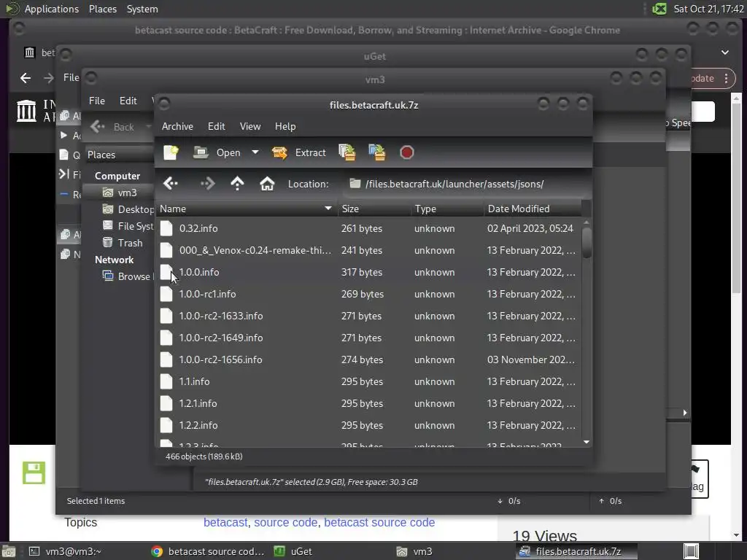Select file 1.0.0.info
This screenshot has width=747, height=560.
(x=369, y=273)
